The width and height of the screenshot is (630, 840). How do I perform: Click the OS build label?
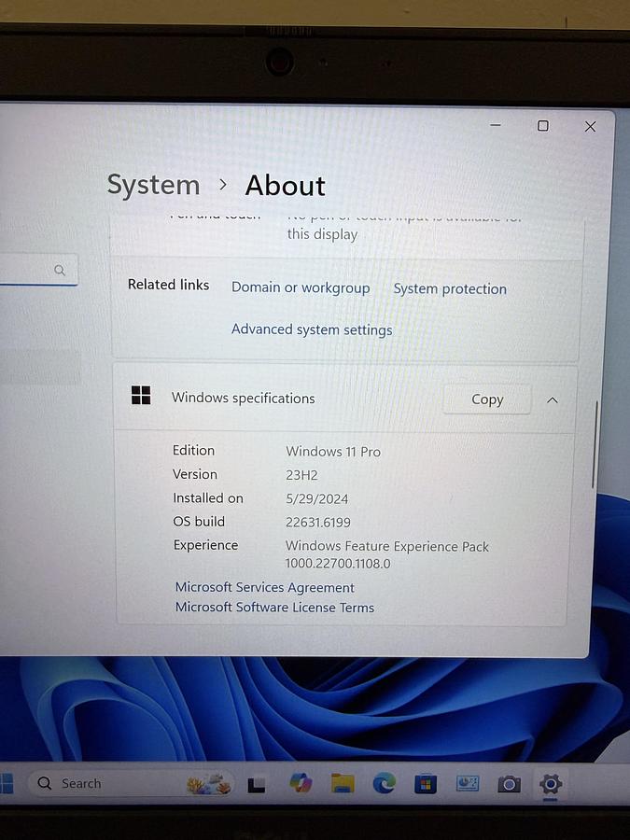[199, 521]
